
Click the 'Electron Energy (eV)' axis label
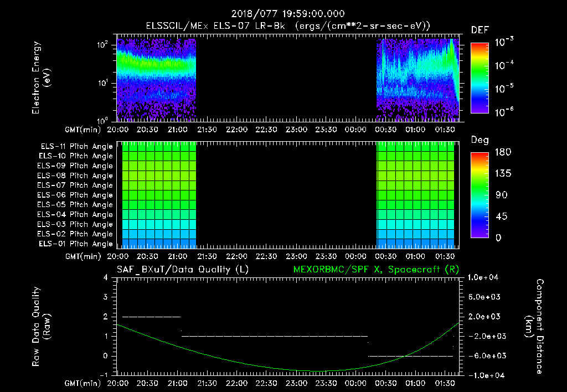click(x=41, y=78)
